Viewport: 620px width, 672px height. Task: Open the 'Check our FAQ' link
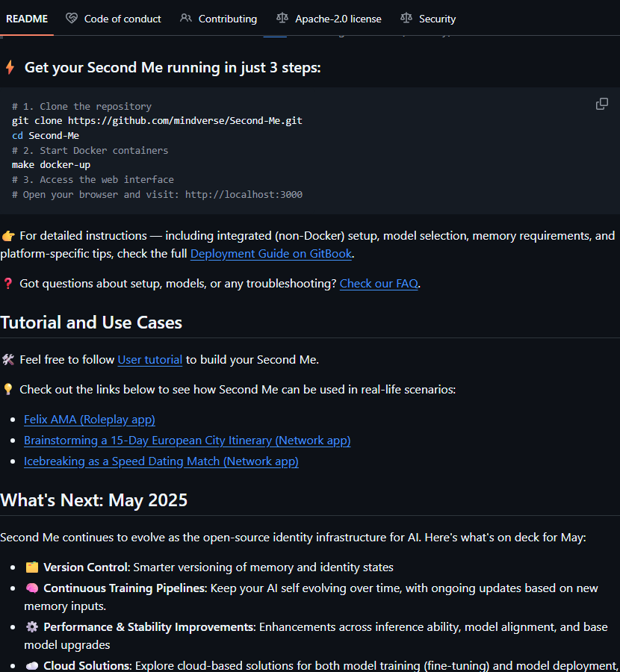379,284
